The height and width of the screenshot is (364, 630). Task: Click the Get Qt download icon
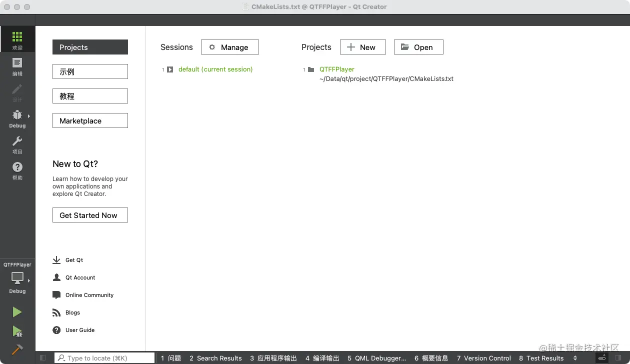point(56,260)
